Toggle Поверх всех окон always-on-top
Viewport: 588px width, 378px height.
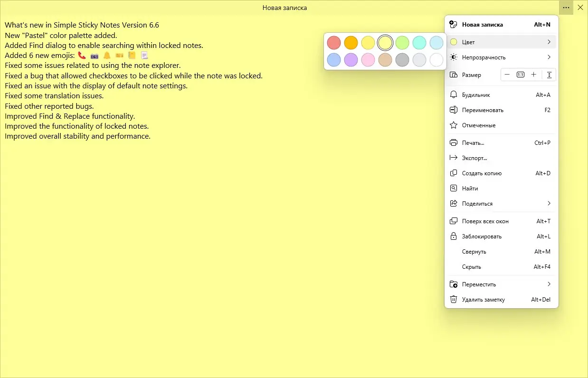[x=502, y=221]
